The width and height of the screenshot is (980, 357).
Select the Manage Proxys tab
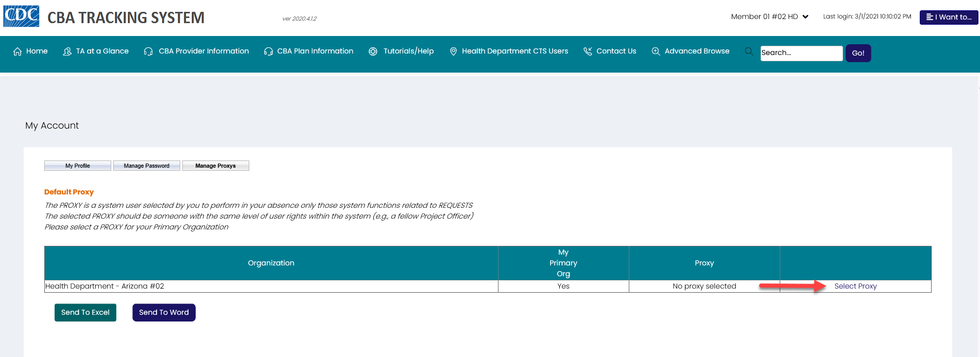215,166
